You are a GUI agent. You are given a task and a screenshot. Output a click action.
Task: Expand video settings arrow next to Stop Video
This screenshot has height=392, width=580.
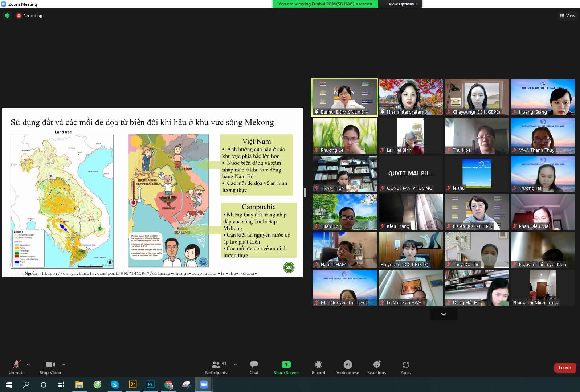tap(64, 364)
